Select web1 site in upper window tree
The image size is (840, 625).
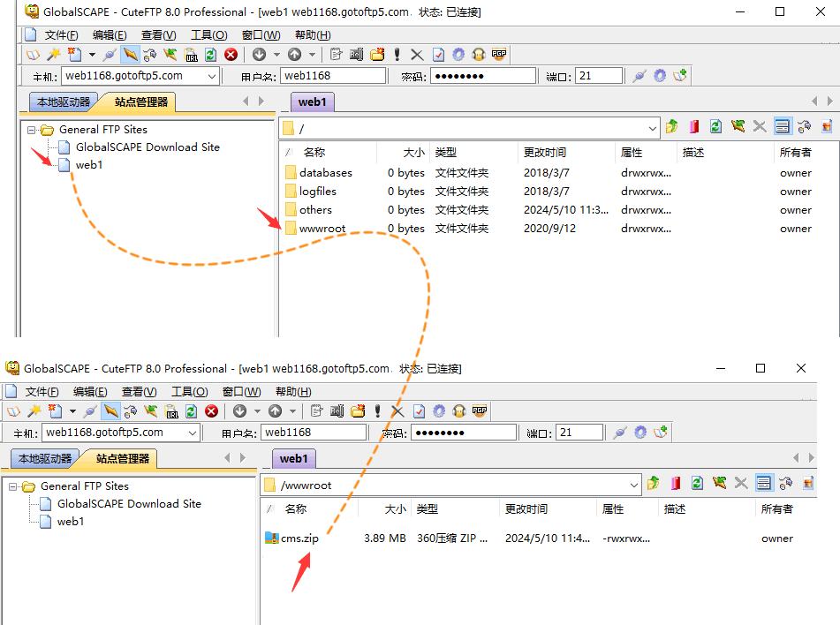pos(88,165)
